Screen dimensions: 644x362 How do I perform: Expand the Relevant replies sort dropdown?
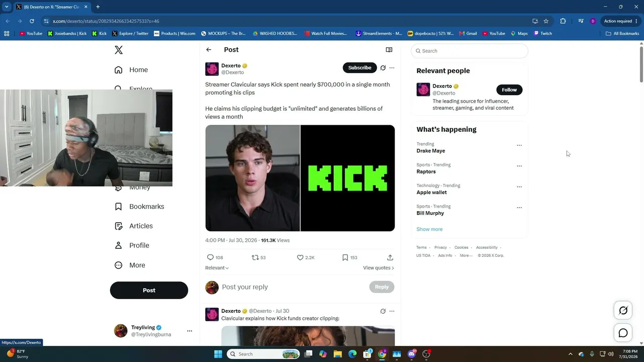[217, 268]
